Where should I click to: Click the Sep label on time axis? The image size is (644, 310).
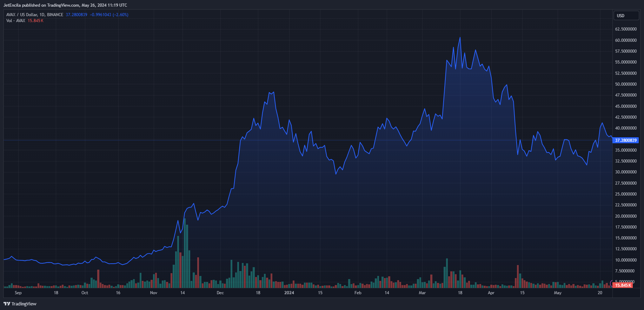[x=18, y=293]
